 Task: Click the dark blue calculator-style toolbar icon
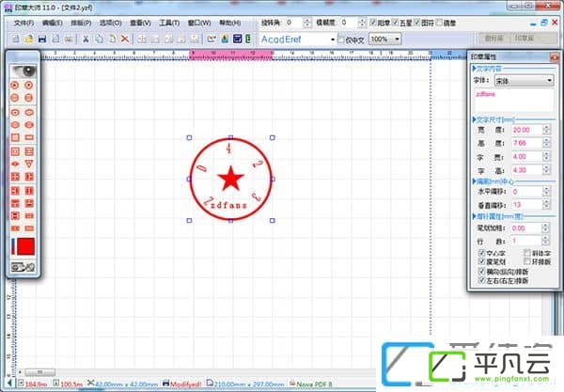coord(237,39)
